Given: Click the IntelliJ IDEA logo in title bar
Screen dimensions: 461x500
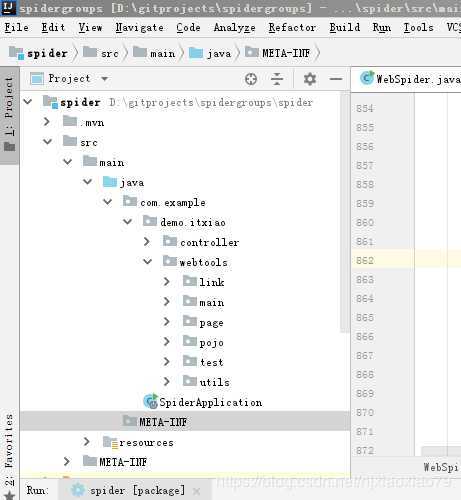Looking at the screenshot, I should (x=8, y=7).
